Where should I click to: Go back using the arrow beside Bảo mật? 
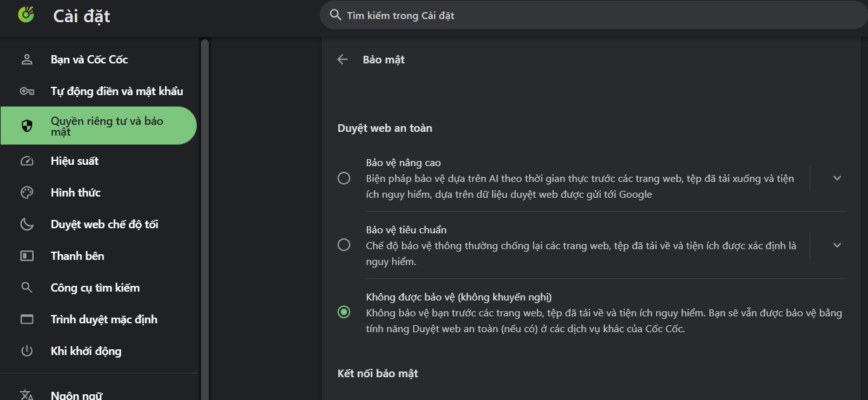343,60
